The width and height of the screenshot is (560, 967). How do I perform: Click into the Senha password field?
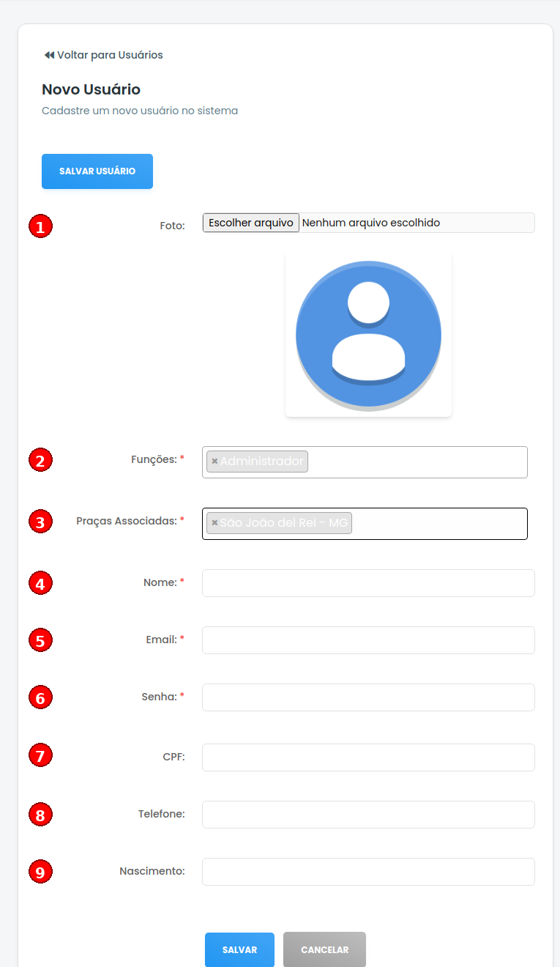[x=368, y=697]
